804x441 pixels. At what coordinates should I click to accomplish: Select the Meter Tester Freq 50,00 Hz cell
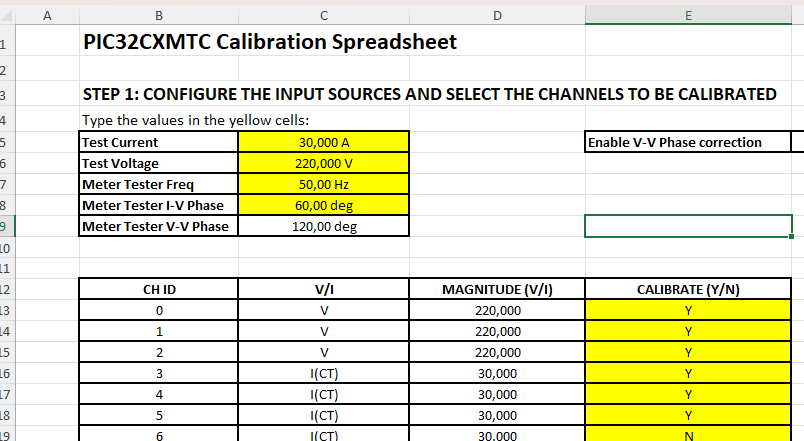pos(324,184)
